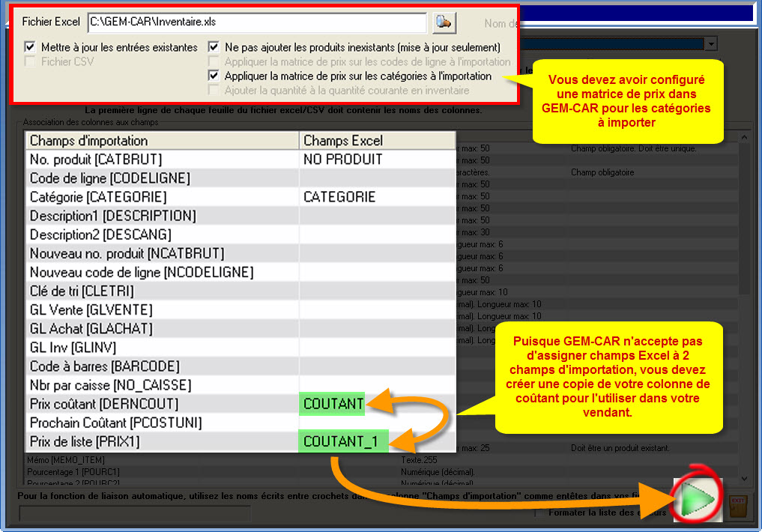The height and width of the screenshot is (532, 762).
Task: Click the Fichier Excel path field
Action: point(257,22)
